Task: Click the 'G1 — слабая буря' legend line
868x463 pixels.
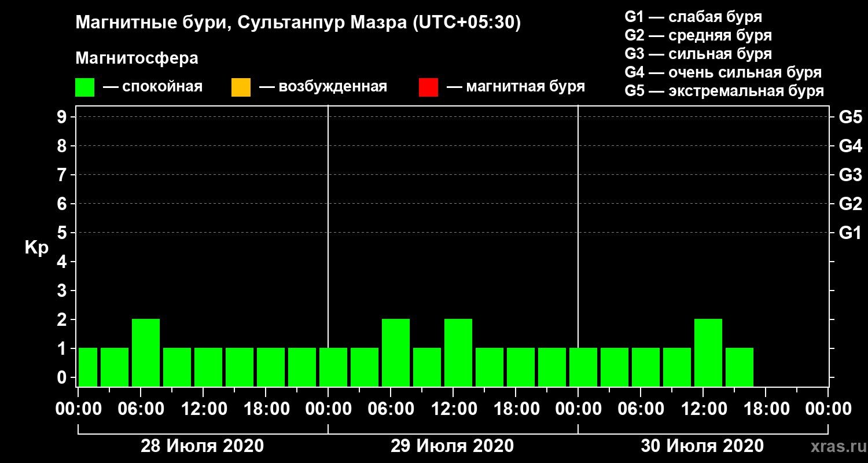Action: tap(693, 17)
